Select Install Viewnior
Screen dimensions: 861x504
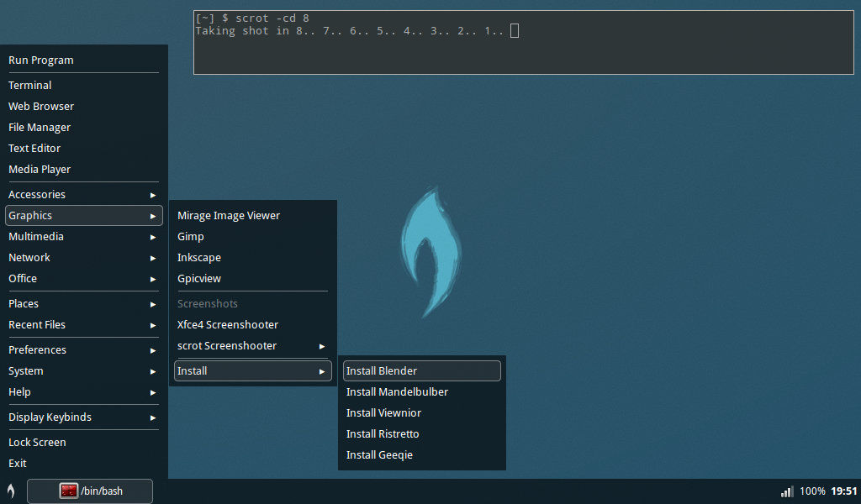422,413
